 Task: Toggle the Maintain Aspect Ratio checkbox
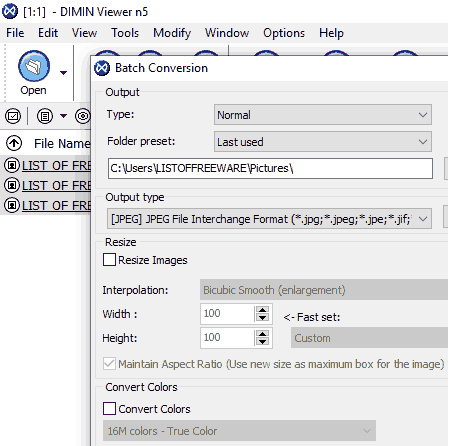[109, 364]
